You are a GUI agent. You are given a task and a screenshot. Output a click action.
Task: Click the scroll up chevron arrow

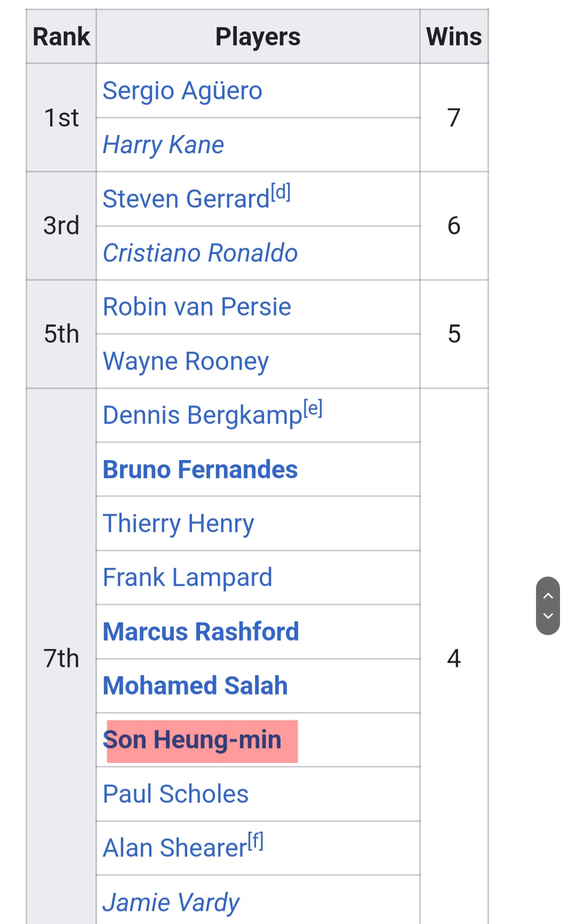point(548,596)
